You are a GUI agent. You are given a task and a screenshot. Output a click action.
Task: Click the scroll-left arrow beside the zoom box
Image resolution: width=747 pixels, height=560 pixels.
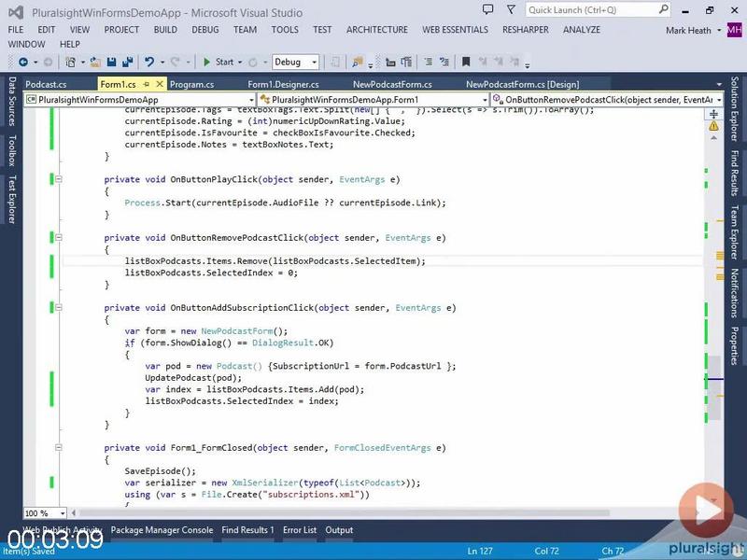pos(74,512)
